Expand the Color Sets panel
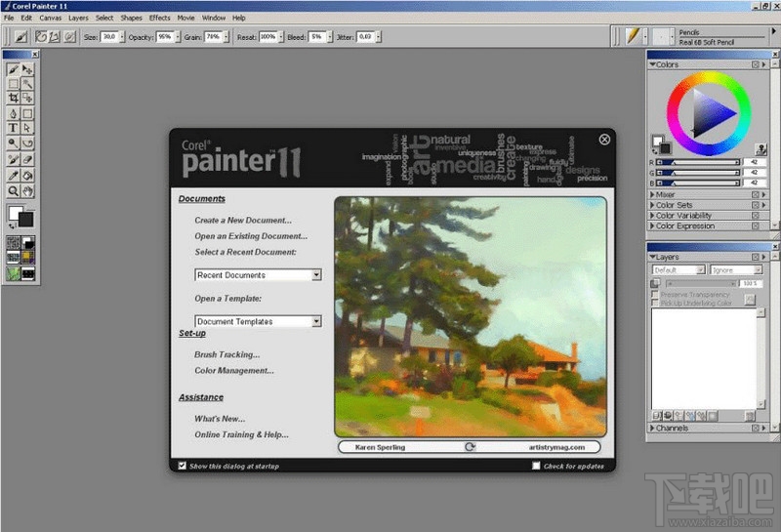This screenshot has height=532, width=781. pos(652,205)
